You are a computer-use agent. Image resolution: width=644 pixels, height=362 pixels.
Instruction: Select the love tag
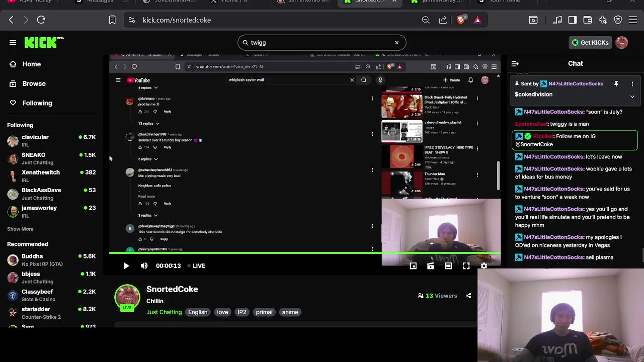coord(222,312)
